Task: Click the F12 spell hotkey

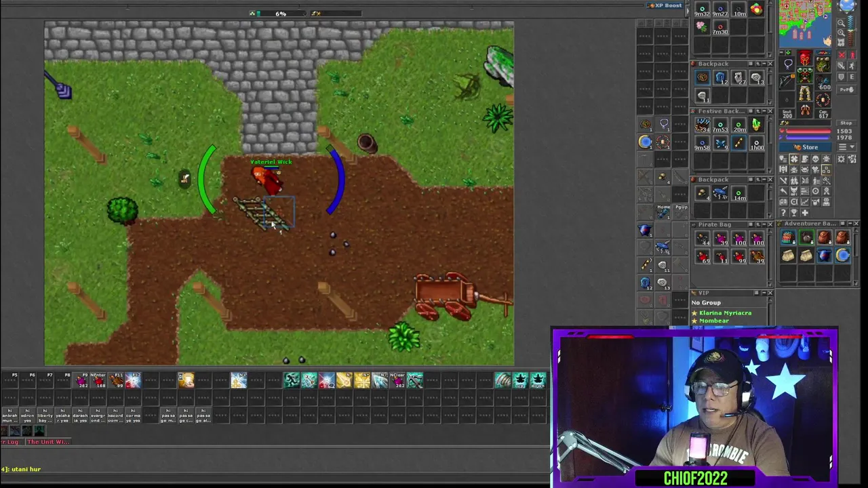Action: pos(133,380)
